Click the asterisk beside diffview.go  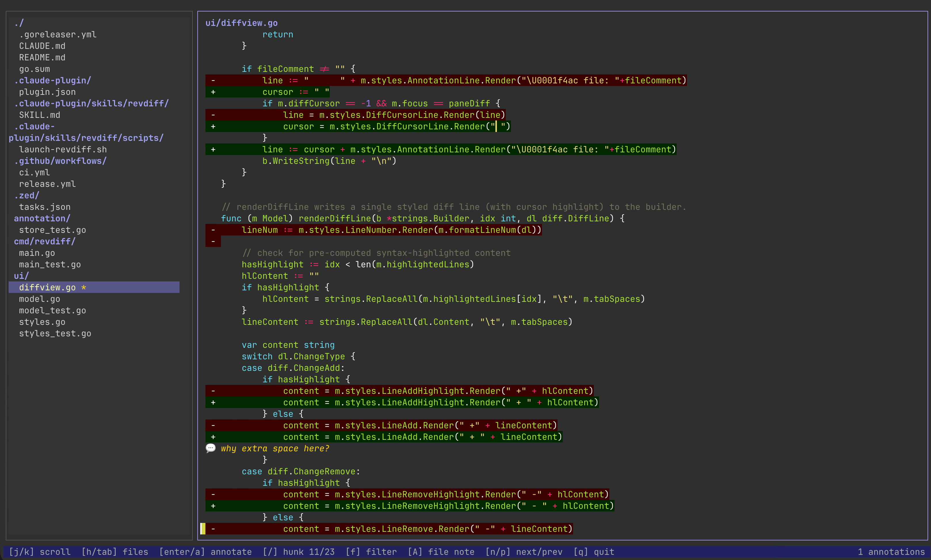(x=83, y=287)
